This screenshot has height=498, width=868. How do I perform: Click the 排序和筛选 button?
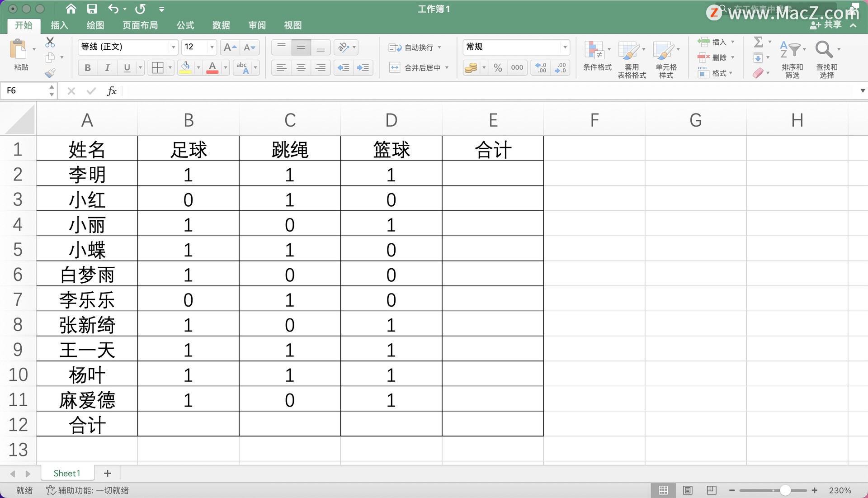pos(792,59)
